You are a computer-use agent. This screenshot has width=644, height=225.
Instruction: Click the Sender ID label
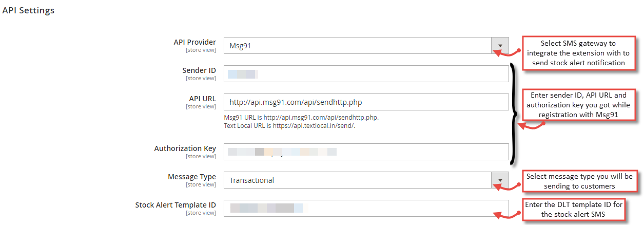tap(199, 70)
